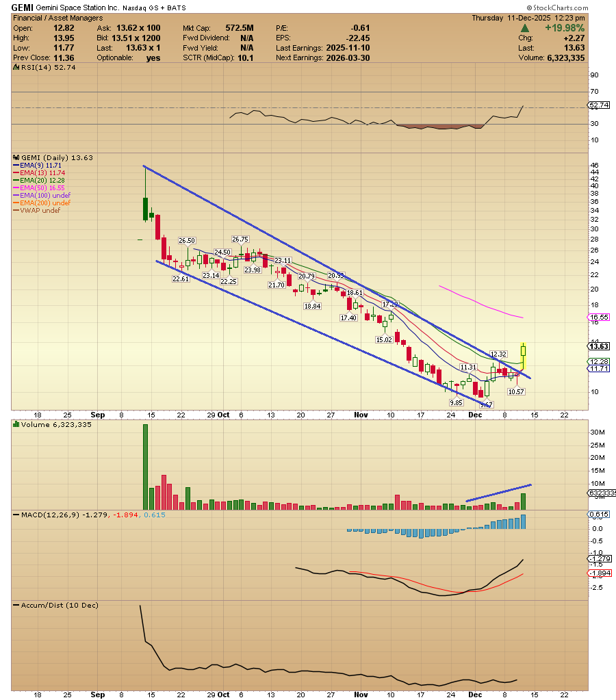
Task: Click the 26.75 swing high price label
Action: 240,239
